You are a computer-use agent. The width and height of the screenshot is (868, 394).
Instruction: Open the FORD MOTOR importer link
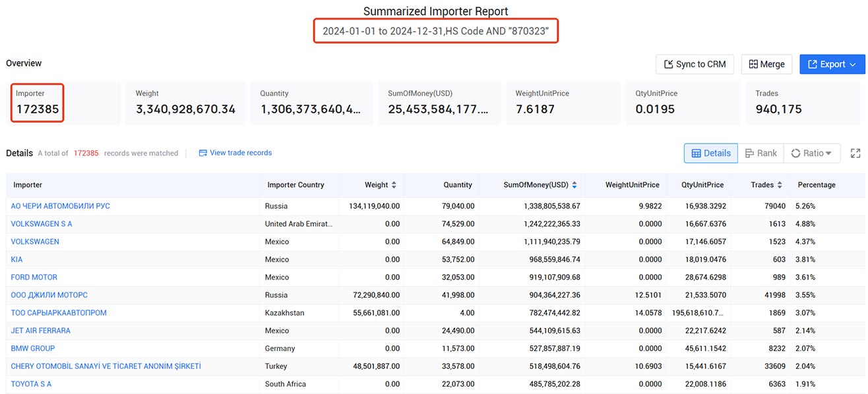click(x=34, y=277)
